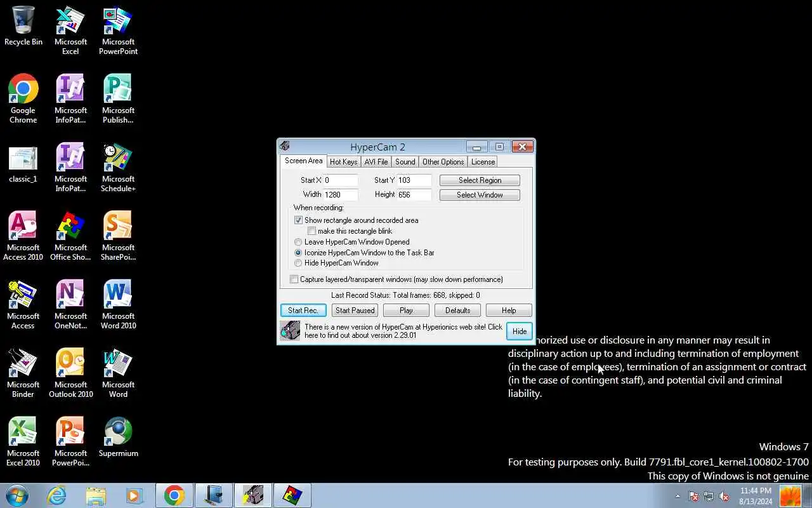The image size is (812, 508).
Task: Click the new HyperCam version link text
Action: (403, 331)
